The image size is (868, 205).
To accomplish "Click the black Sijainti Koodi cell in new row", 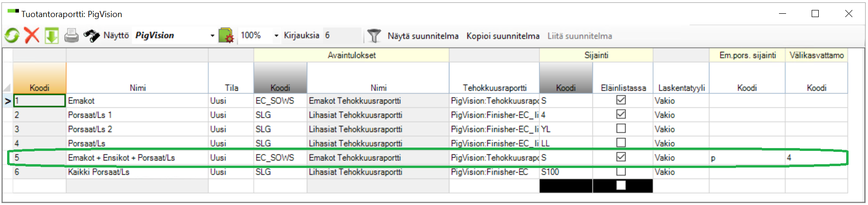I will [566, 186].
